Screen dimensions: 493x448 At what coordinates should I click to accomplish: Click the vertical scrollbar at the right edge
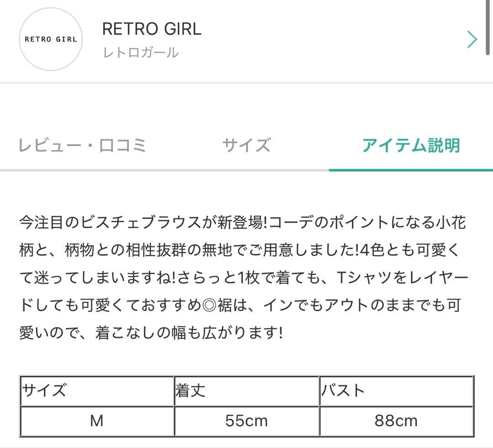click(x=489, y=27)
